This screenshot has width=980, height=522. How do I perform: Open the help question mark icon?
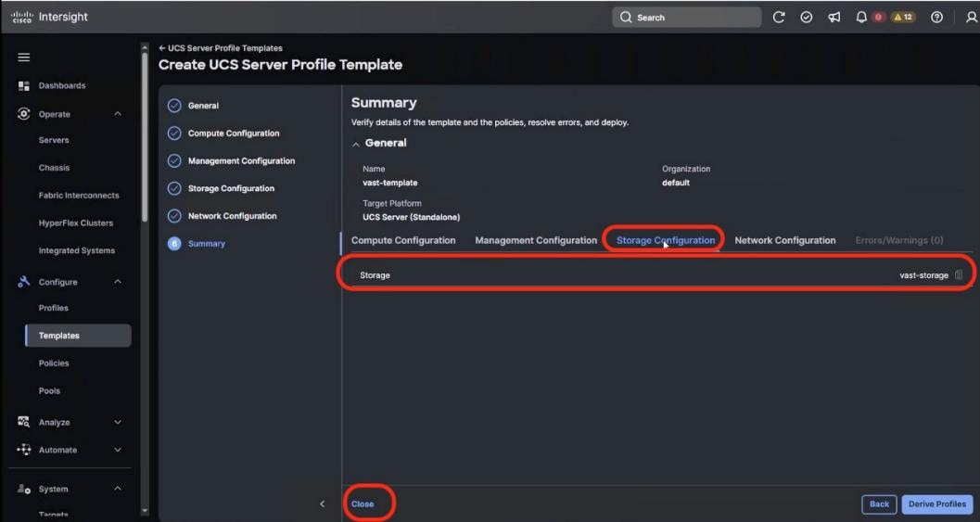point(936,18)
